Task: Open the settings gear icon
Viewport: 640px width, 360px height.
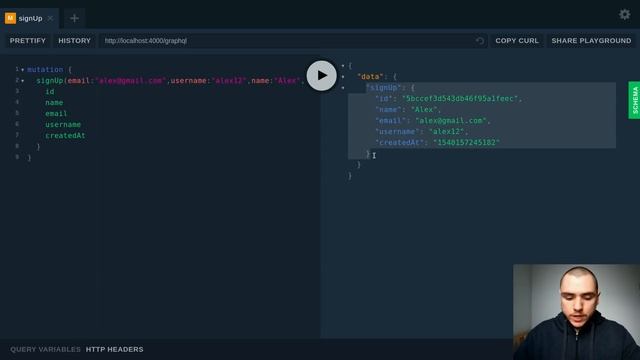Action: coord(624,15)
